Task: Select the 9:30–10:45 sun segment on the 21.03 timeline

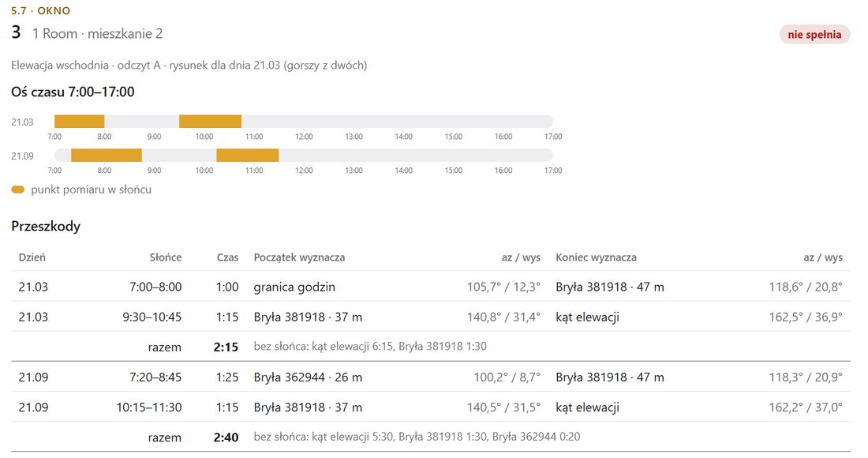Action: 211,122
